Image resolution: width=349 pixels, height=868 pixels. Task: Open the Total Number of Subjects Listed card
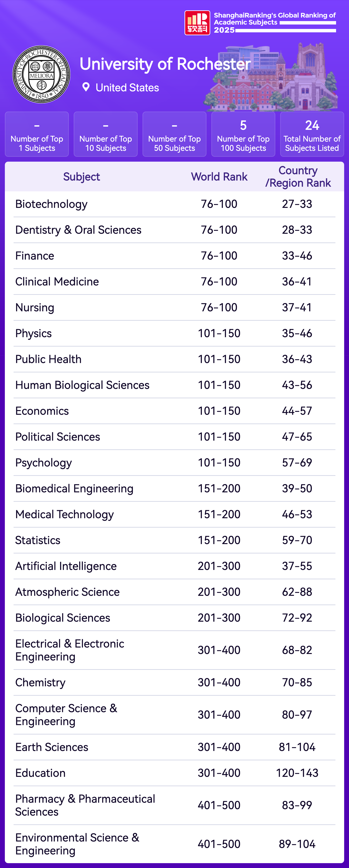[x=312, y=134]
